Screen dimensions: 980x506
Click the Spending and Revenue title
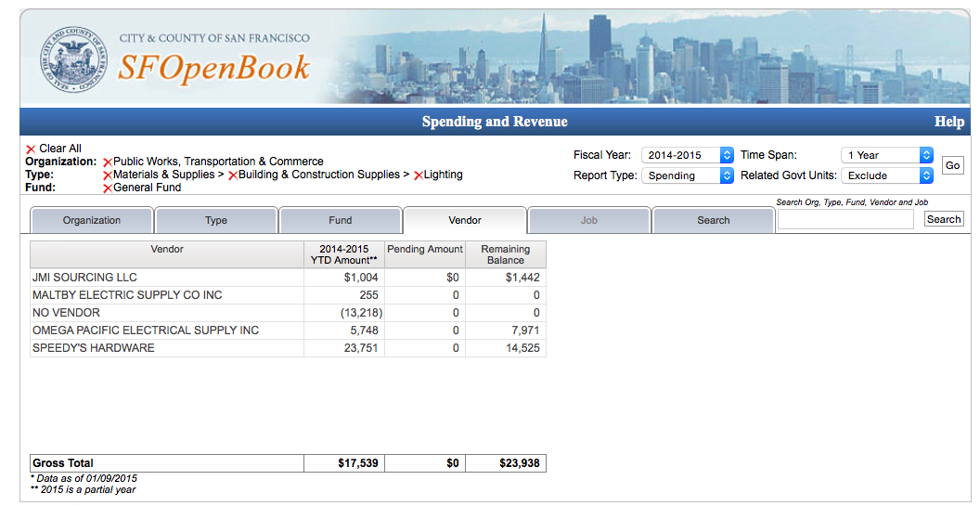coord(495,122)
